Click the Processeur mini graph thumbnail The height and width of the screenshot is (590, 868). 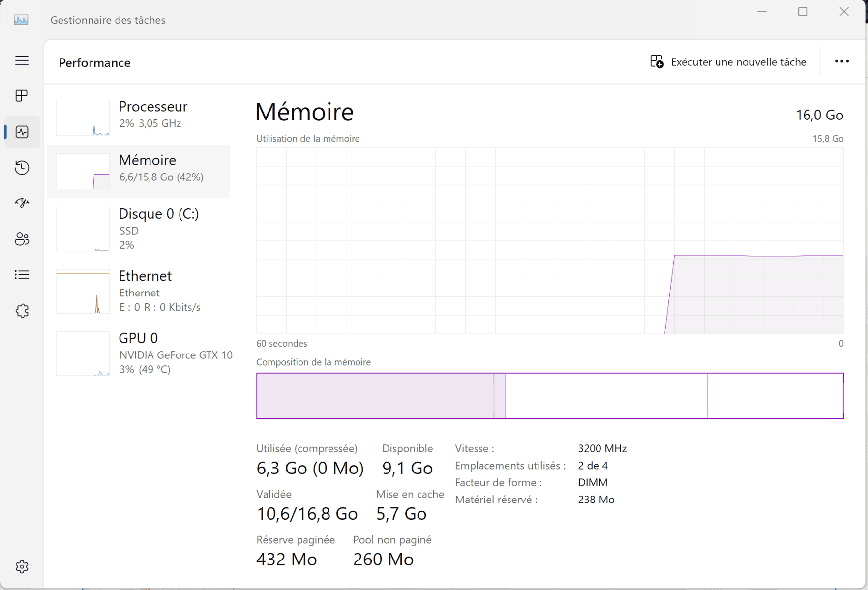tap(83, 118)
